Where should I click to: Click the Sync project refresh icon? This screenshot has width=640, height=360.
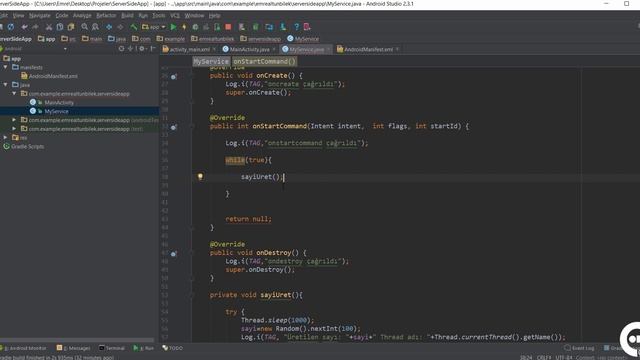[11, 27]
